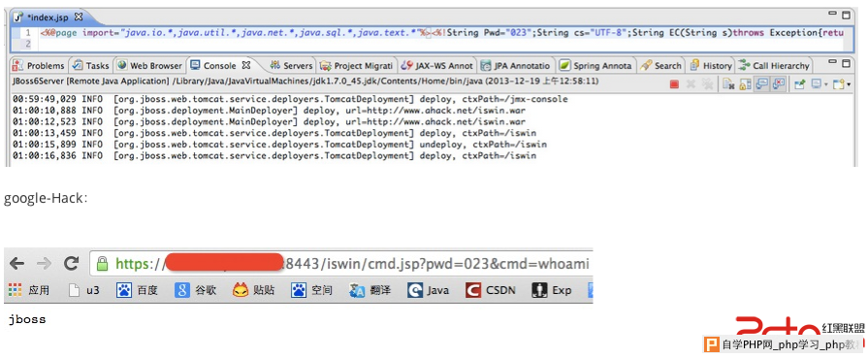The image size is (868, 358).
Task: Open the Project Migration tab
Action: [x=357, y=65]
